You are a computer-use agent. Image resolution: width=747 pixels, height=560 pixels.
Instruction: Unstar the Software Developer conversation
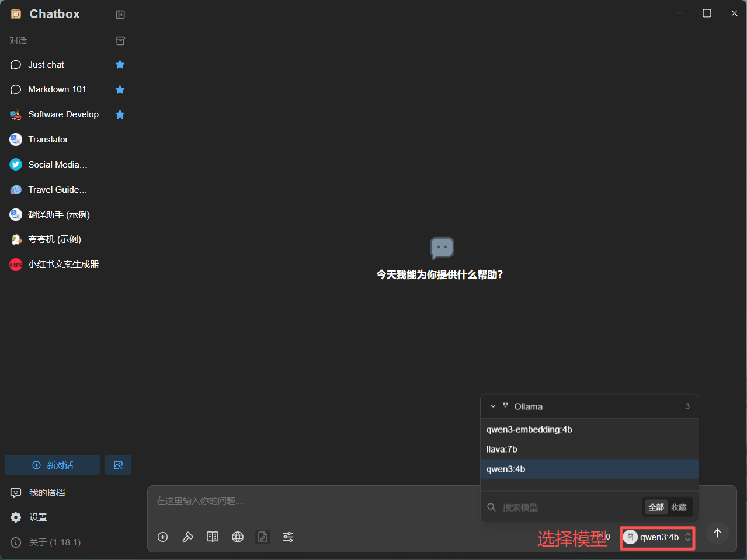point(120,114)
